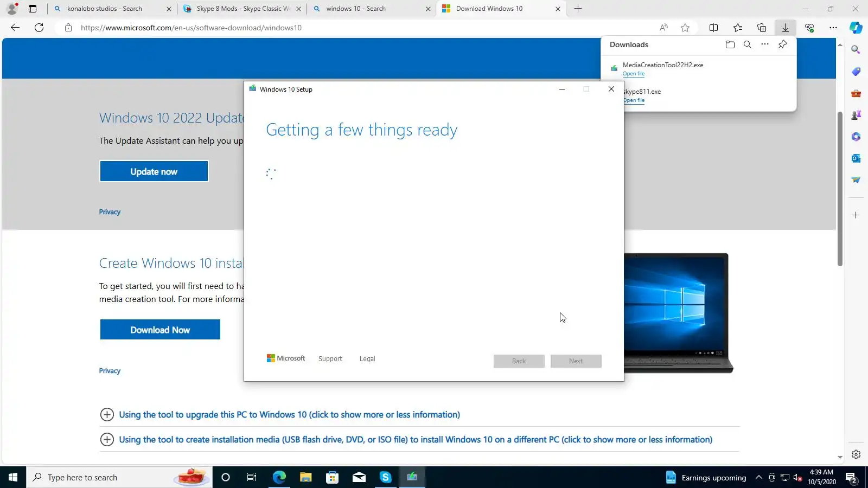Customize sidebar with the plus icon

[x=856, y=215]
